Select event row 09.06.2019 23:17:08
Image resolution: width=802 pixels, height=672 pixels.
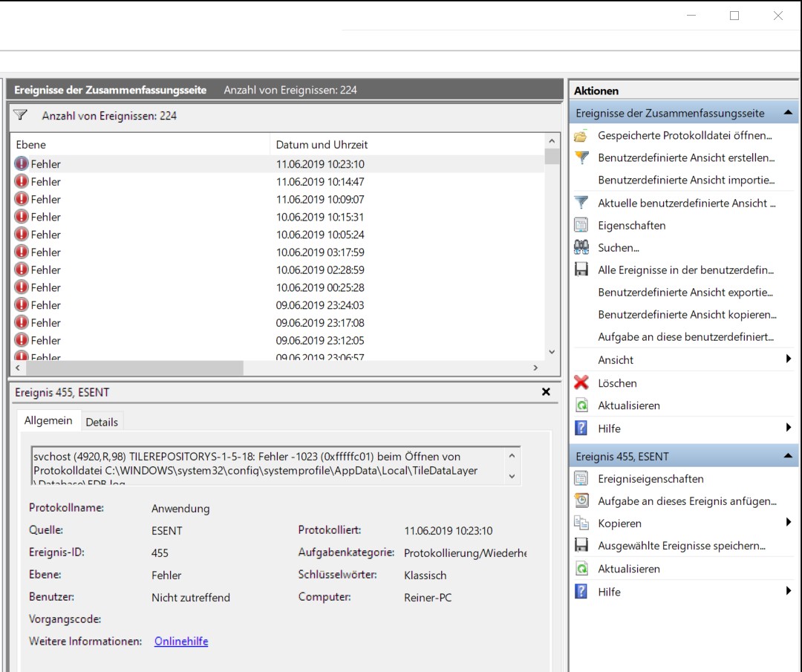tap(278, 323)
